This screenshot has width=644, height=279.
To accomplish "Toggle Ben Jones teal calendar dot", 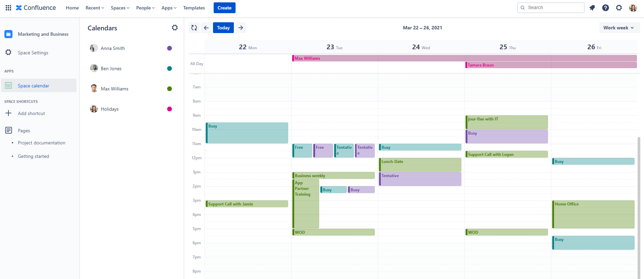I will coord(170,68).
